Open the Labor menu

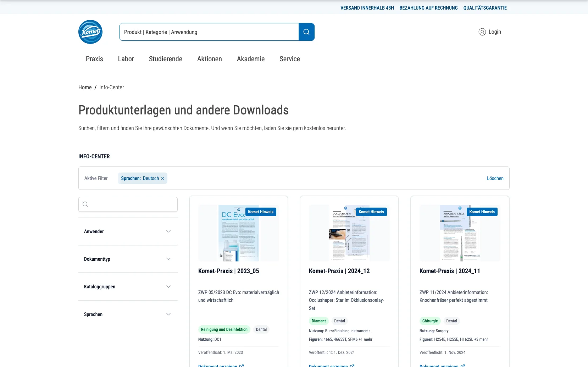tap(126, 59)
